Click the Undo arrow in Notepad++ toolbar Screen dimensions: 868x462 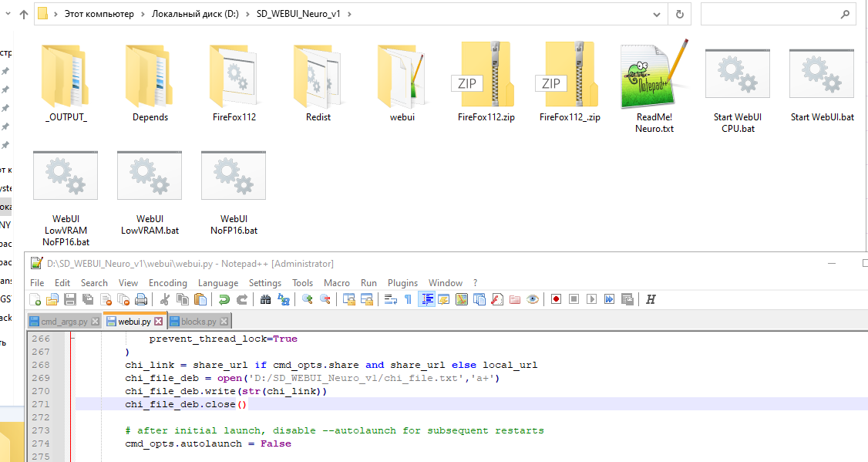pyautogui.click(x=224, y=299)
